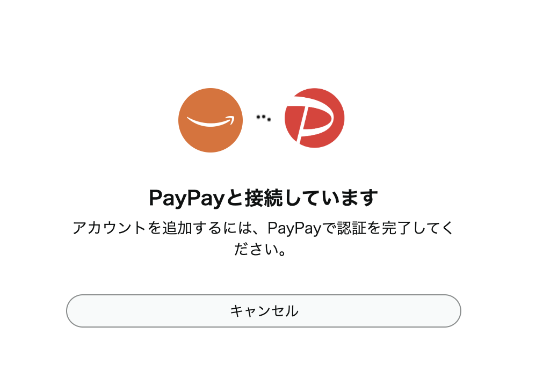The image size is (536, 392).
Task: Click the ださい。 text line
Action: click(260, 249)
